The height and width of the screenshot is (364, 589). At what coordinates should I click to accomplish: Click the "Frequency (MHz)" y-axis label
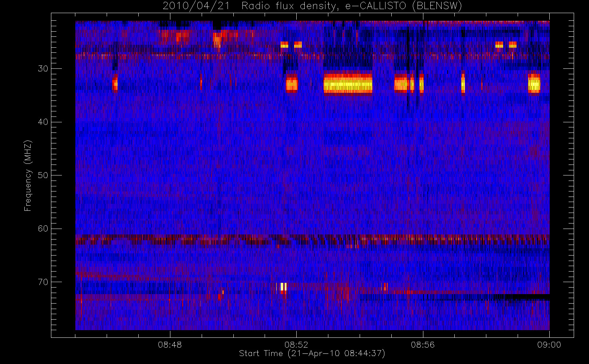(28, 175)
